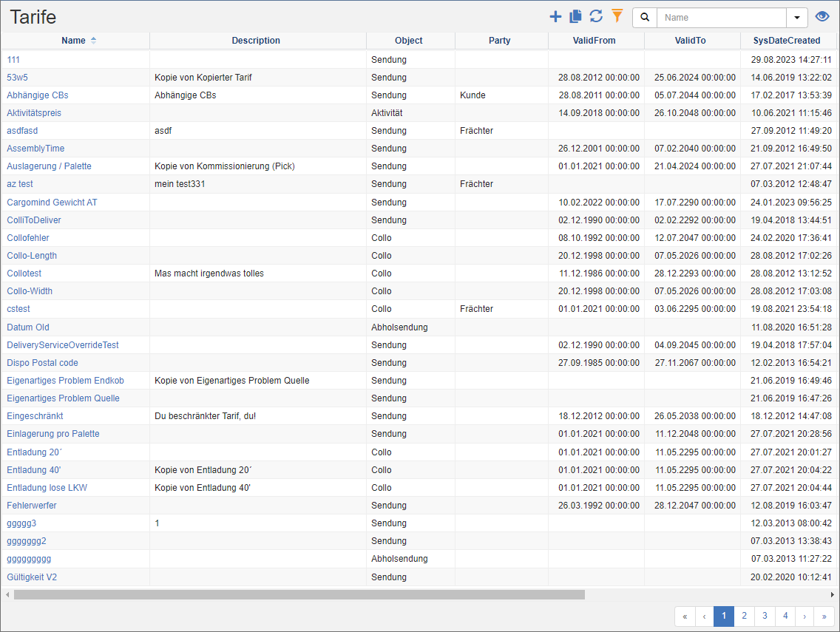The image size is (840, 632).
Task: Click the copy tariff icon
Action: tap(575, 17)
